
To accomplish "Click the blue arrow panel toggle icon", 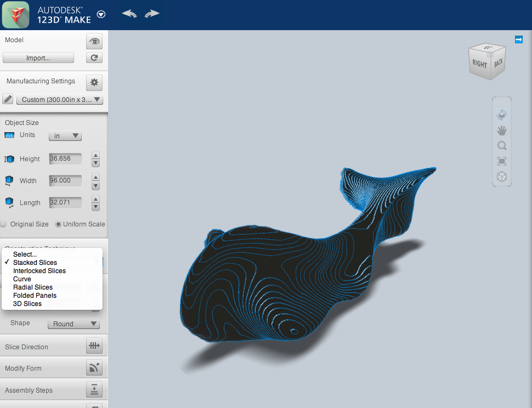I will click(x=518, y=39).
